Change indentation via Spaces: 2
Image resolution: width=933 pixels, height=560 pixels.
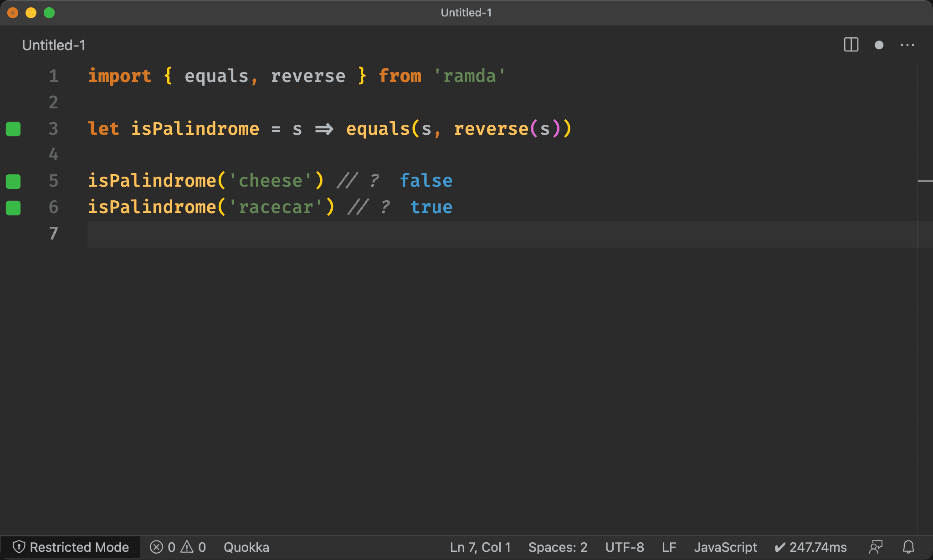[558, 547]
